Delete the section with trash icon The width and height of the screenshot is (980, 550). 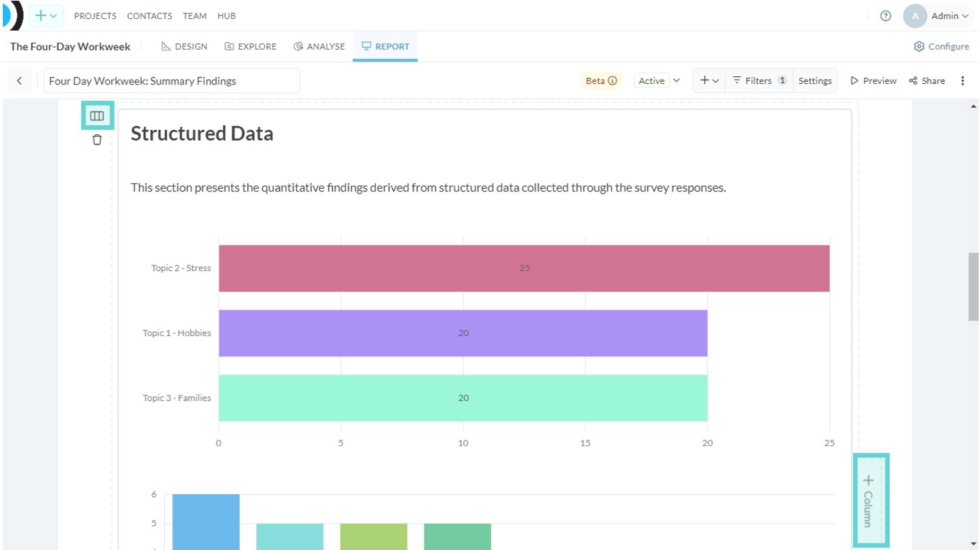(97, 140)
